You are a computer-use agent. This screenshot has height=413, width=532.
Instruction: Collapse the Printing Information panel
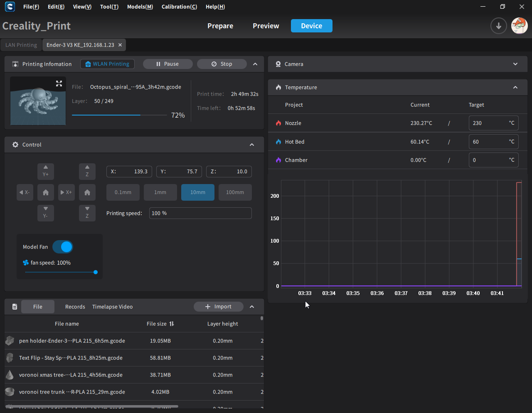click(x=255, y=64)
